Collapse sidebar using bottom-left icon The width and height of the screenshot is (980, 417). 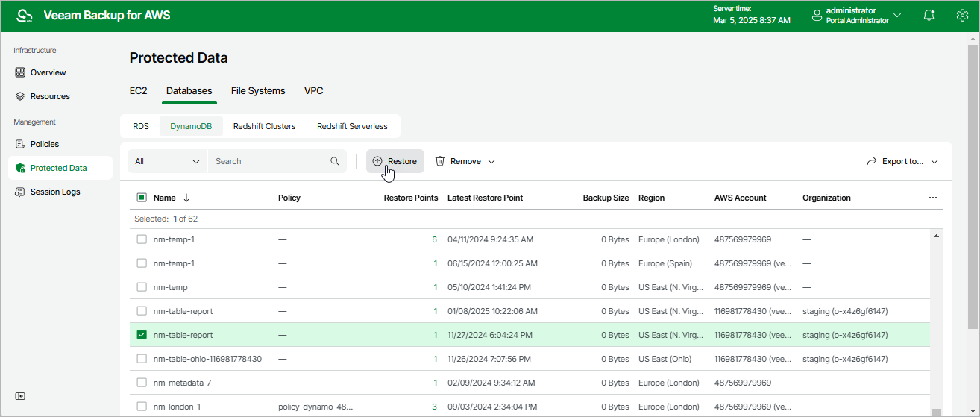click(x=20, y=396)
